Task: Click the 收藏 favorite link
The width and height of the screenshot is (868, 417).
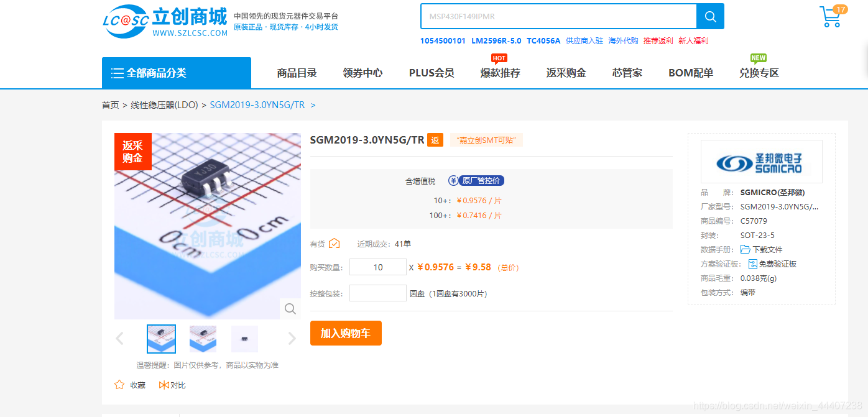Action: pos(137,385)
